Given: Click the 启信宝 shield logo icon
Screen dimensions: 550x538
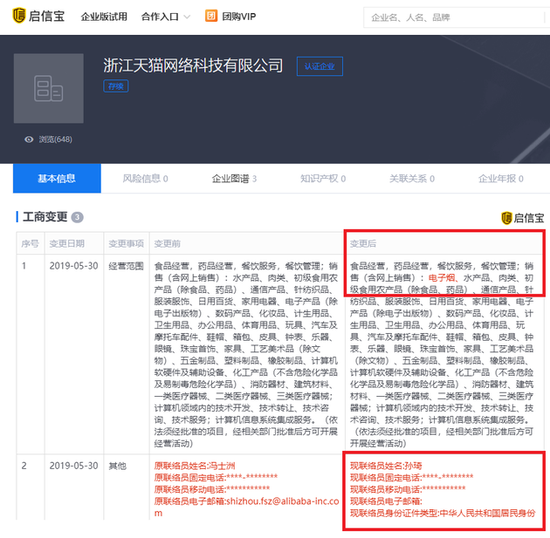Looking at the screenshot, I should click(19, 16).
